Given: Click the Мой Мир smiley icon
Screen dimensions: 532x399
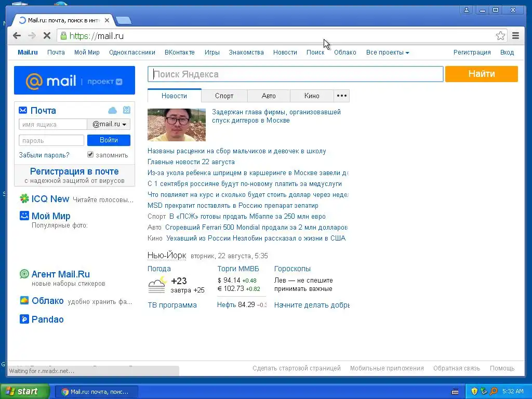Looking at the screenshot, I should click(x=24, y=216).
